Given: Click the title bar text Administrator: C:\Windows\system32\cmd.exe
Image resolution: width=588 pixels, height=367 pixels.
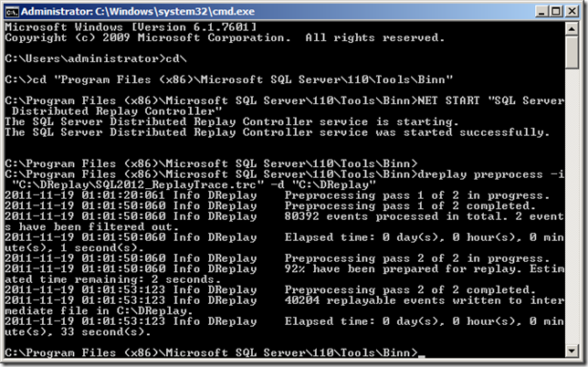Looking at the screenshot, I should pos(138,11).
